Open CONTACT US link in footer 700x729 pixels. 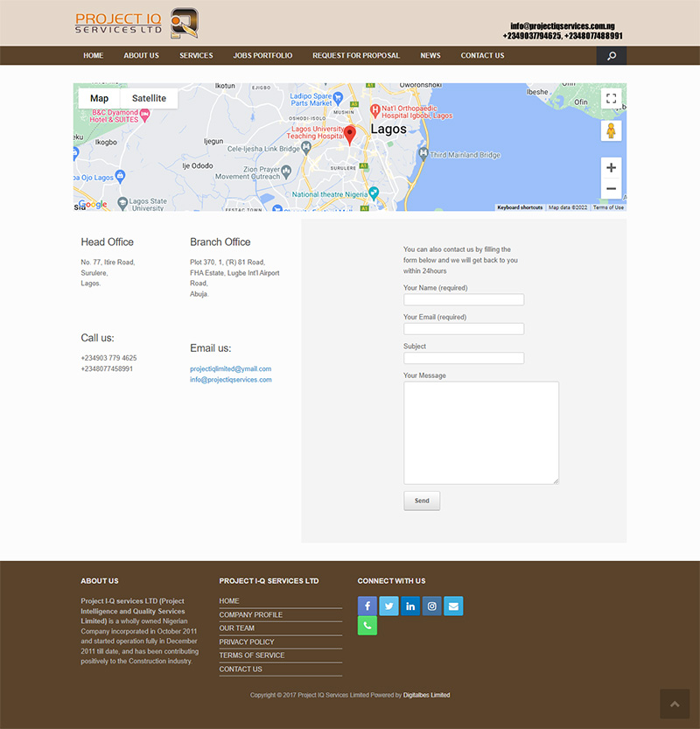pyautogui.click(x=241, y=669)
